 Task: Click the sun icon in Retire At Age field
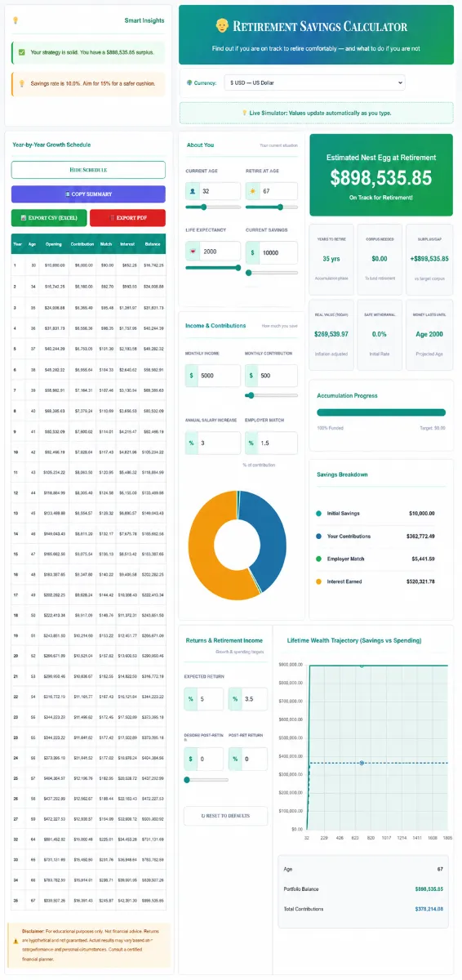click(252, 191)
